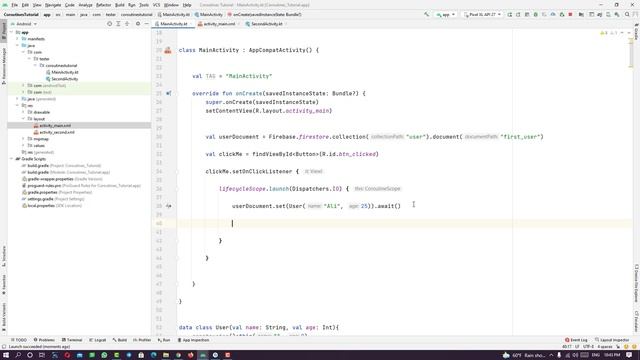Open the App Inspection tool window
The height and width of the screenshot is (360, 640).
(193, 340)
